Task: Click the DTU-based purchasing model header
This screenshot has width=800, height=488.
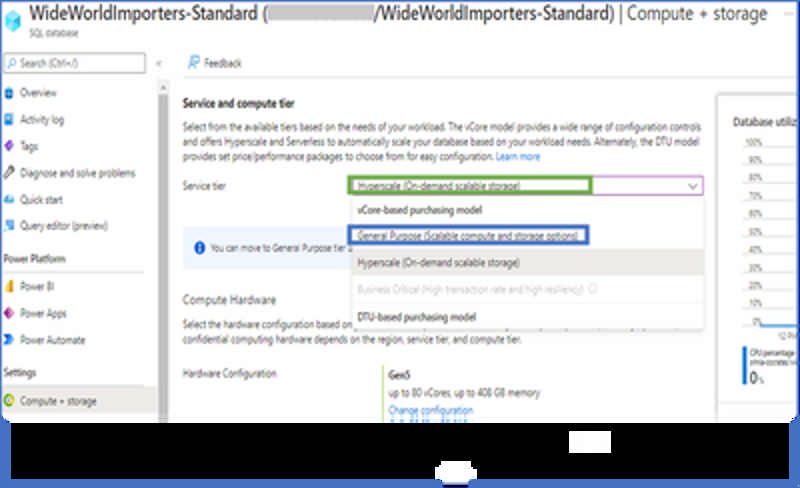Action: coord(416,317)
